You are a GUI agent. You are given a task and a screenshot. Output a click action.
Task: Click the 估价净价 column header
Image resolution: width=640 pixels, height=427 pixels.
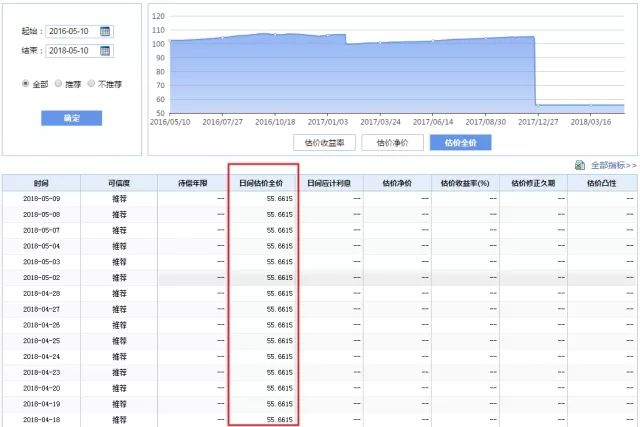pyautogui.click(x=397, y=183)
